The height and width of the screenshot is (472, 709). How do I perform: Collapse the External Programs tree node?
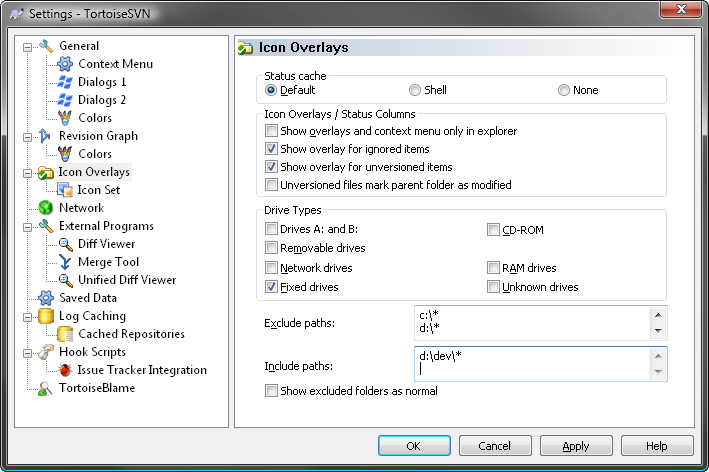(28, 227)
